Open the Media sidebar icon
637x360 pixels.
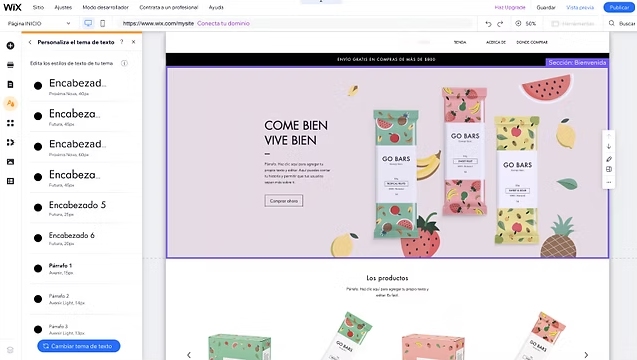pyautogui.click(x=11, y=162)
